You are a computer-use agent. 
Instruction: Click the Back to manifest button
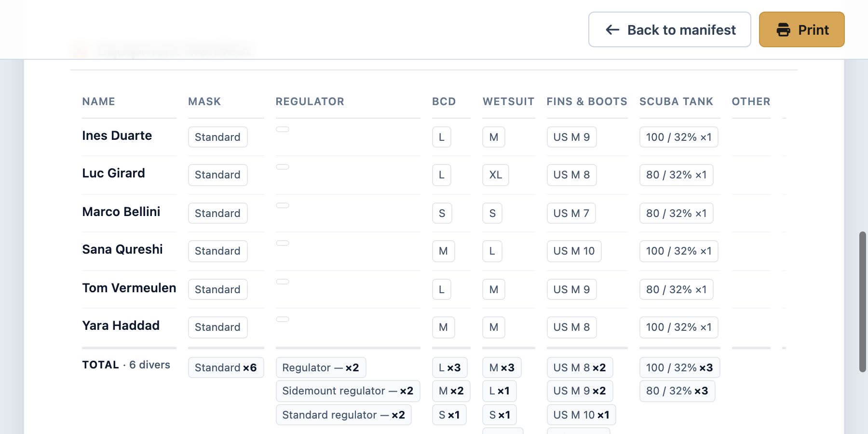[x=669, y=29]
